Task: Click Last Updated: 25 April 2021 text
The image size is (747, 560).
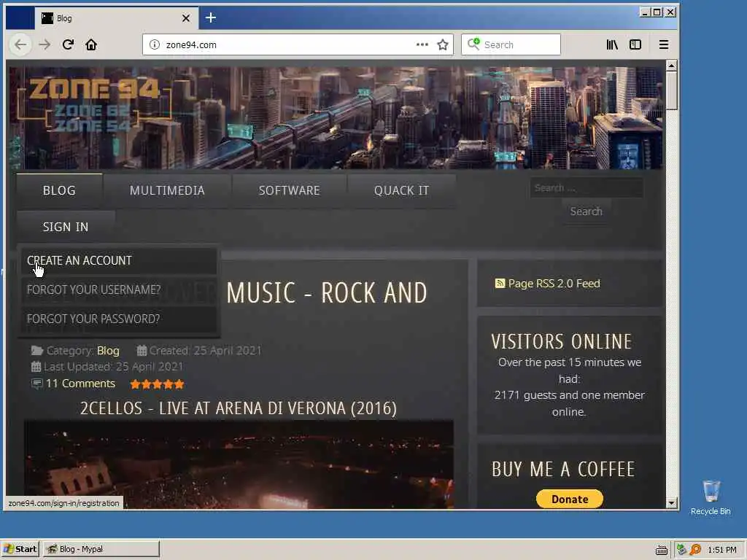Action: pos(113,367)
